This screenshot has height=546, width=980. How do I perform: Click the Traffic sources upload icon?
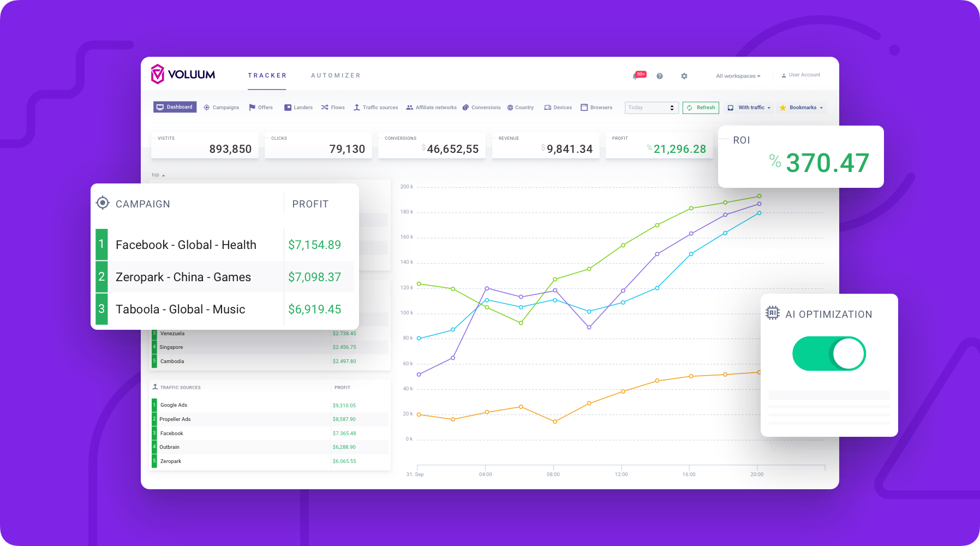[357, 108]
